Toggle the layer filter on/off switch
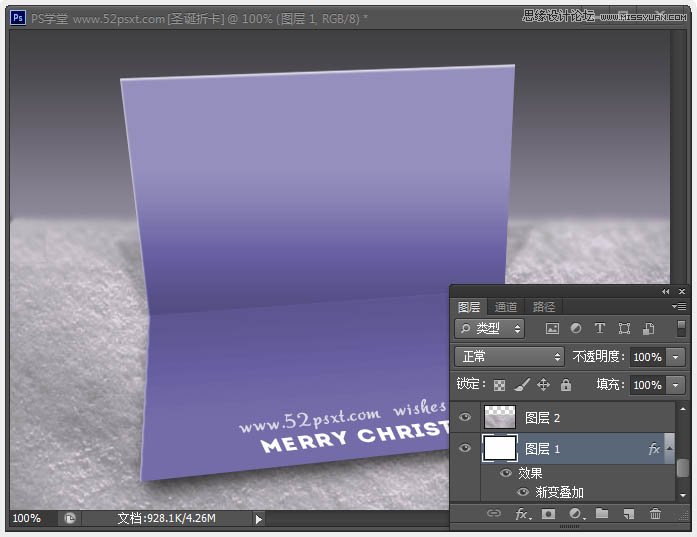This screenshot has width=697, height=537. pyautogui.click(x=681, y=329)
